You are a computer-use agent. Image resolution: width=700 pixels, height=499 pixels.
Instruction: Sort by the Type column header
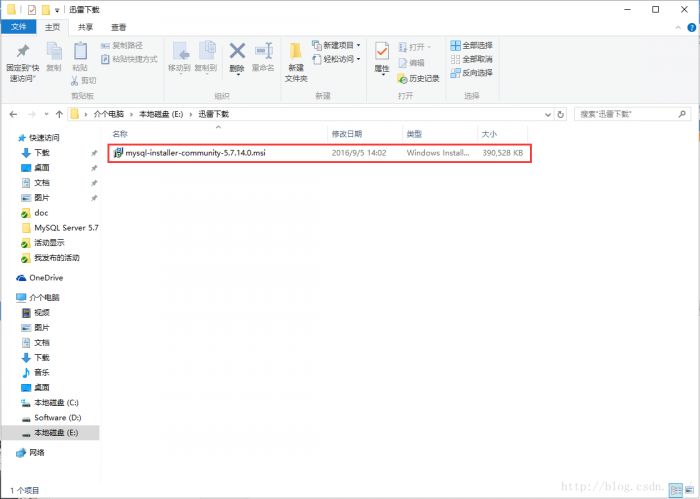pos(414,134)
